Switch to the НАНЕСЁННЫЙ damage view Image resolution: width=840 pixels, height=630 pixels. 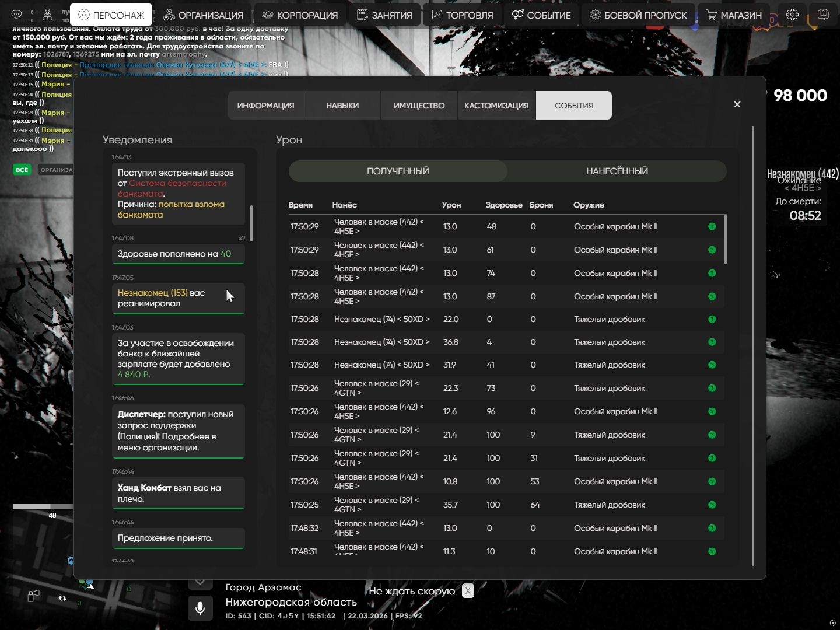click(x=617, y=171)
